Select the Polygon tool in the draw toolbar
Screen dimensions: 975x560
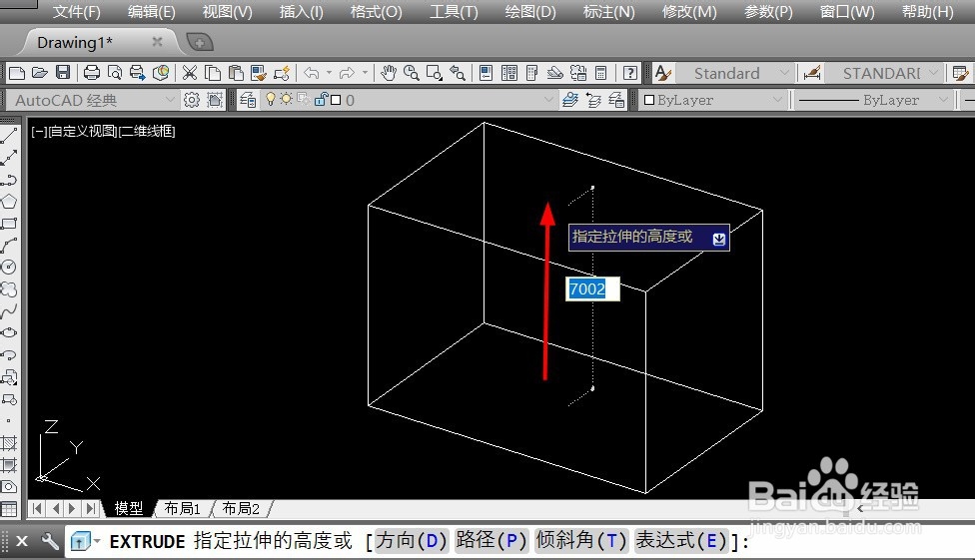pos(9,202)
